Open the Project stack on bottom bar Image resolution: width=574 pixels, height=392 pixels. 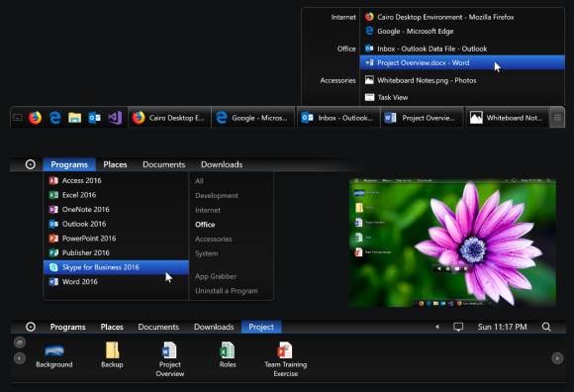click(261, 327)
